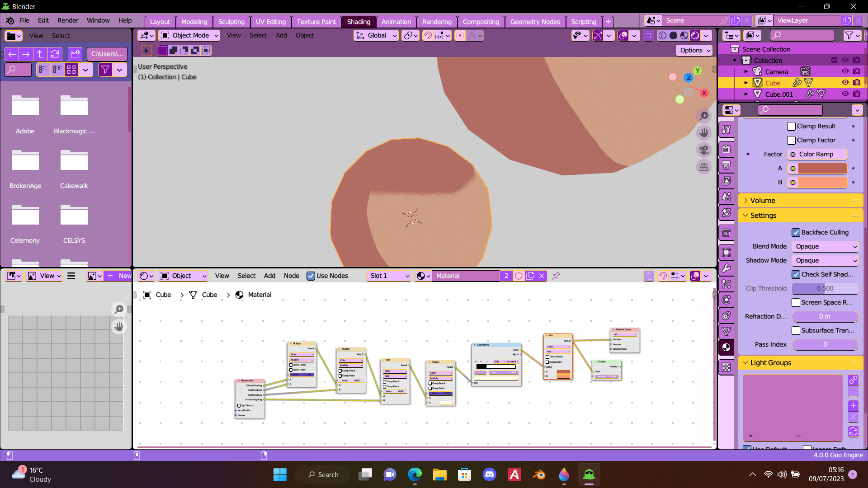Switch to the Geometry Nodes tab

(x=535, y=22)
